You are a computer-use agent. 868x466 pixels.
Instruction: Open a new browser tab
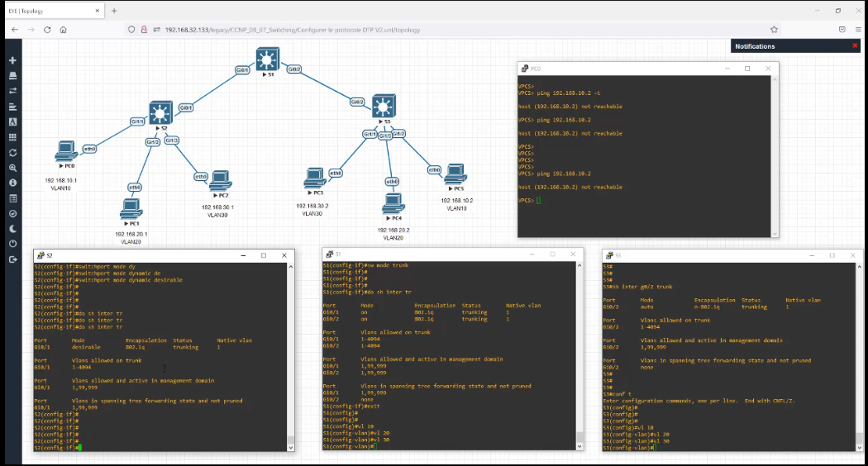click(114, 11)
